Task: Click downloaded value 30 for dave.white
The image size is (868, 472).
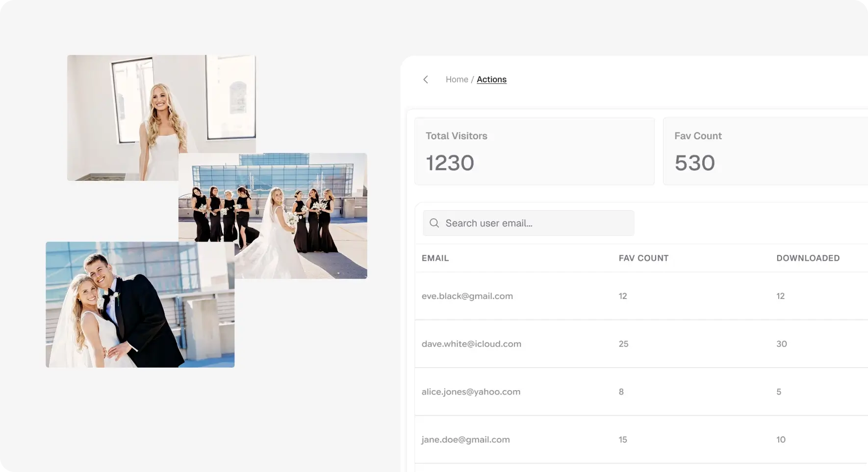Action: [x=782, y=344]
